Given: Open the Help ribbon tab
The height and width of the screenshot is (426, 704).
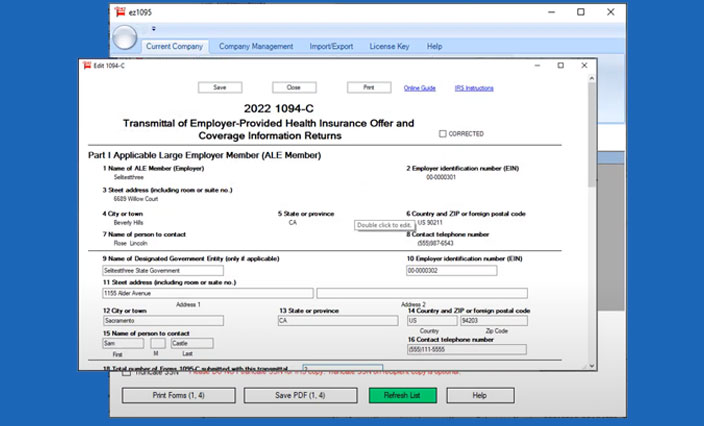Looking at the screenshot, I should click(434, 46).
